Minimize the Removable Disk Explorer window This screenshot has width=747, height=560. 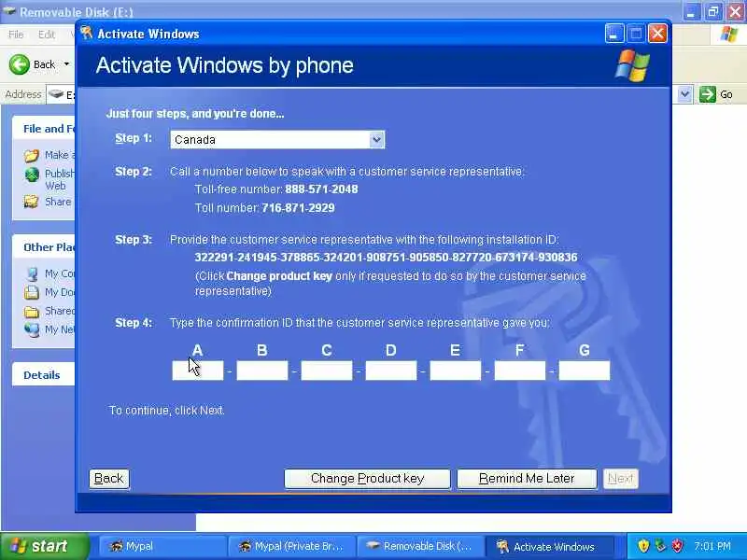click(x=691, y=11)
